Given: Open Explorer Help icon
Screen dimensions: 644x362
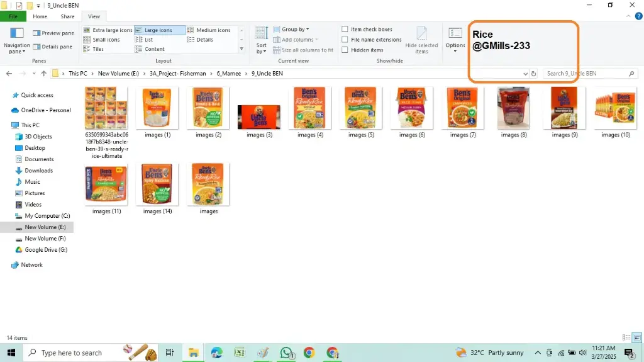Looking at the screenshot, I should (638, 16).
